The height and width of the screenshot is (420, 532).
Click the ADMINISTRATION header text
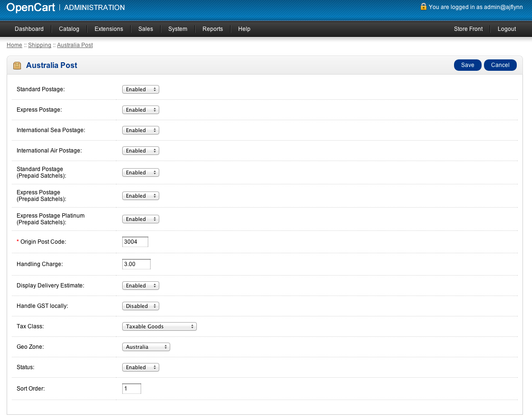(94, 8)
